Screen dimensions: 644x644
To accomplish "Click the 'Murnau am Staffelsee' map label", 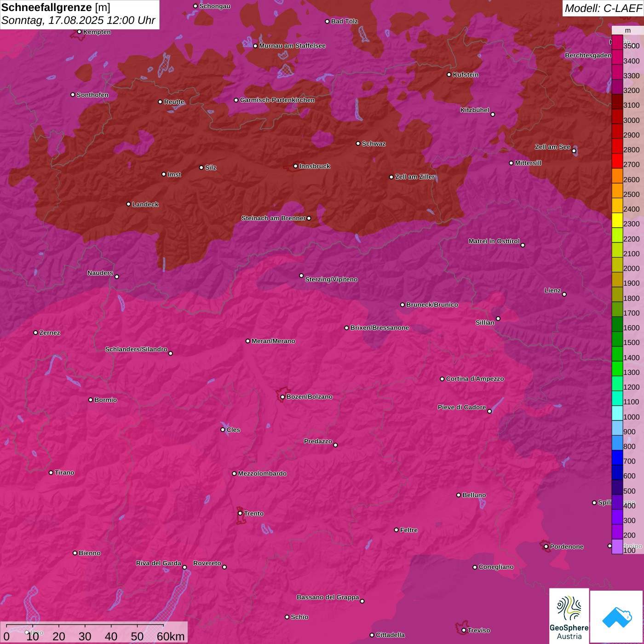I will click(x=293, y=46).
